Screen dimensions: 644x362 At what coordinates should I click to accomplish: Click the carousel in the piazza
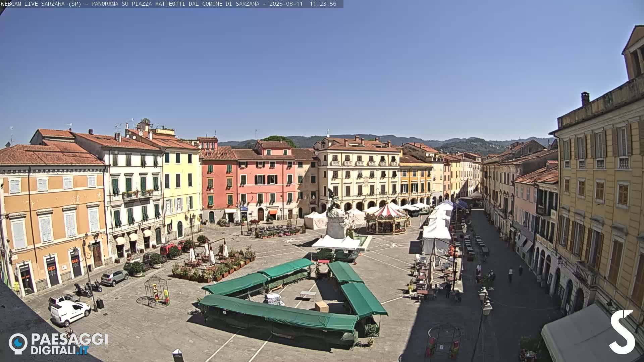(x=387, y=219)
